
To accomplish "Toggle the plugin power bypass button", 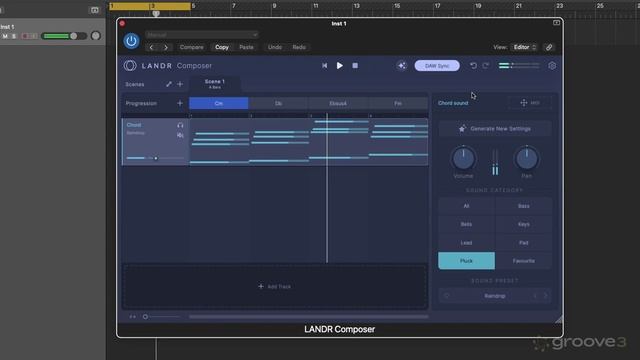I will tap(131, 41).
